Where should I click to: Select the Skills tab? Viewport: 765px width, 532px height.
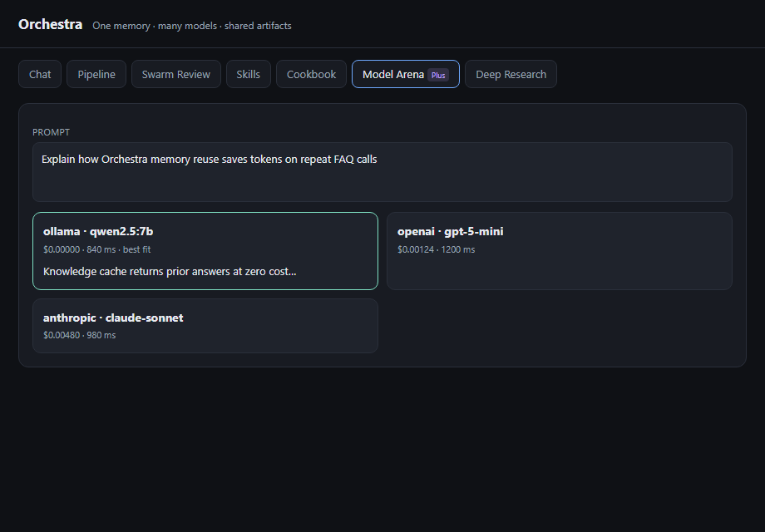click(249, 74)
